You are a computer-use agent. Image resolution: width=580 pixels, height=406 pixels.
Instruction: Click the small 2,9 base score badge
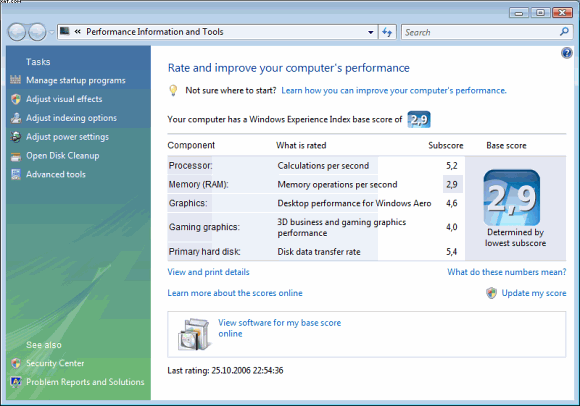pyautogui.click(x=419, y=119)
